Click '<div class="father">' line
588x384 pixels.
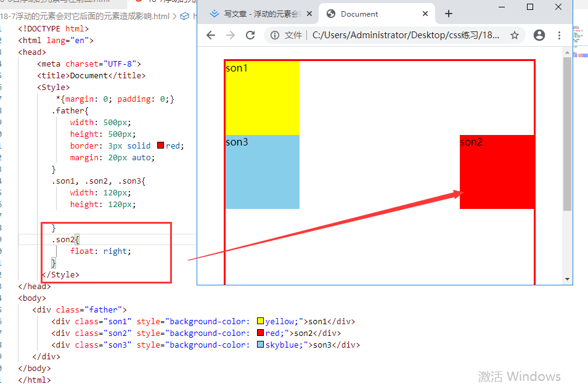click(80, 310)
